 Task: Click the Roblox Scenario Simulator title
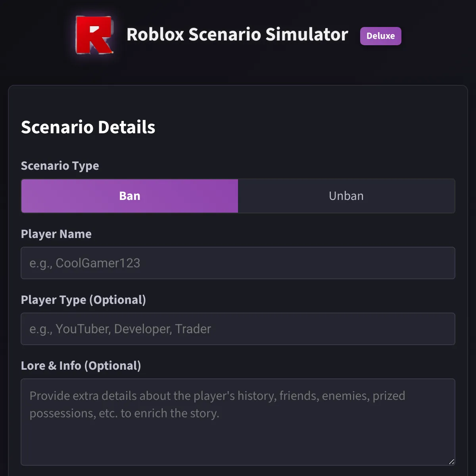(x=237, y=35)
